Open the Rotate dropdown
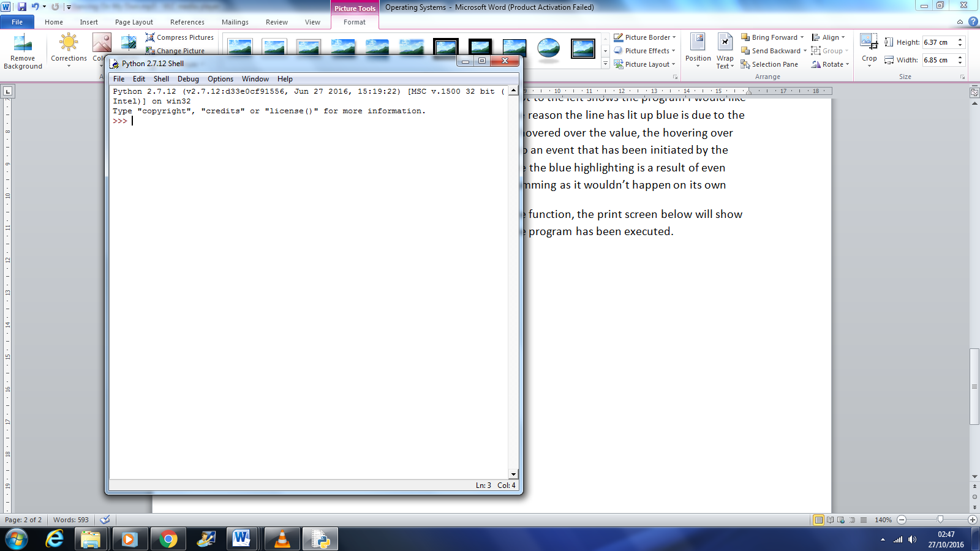This screenshot has width=980, height=551. [829, 64]
